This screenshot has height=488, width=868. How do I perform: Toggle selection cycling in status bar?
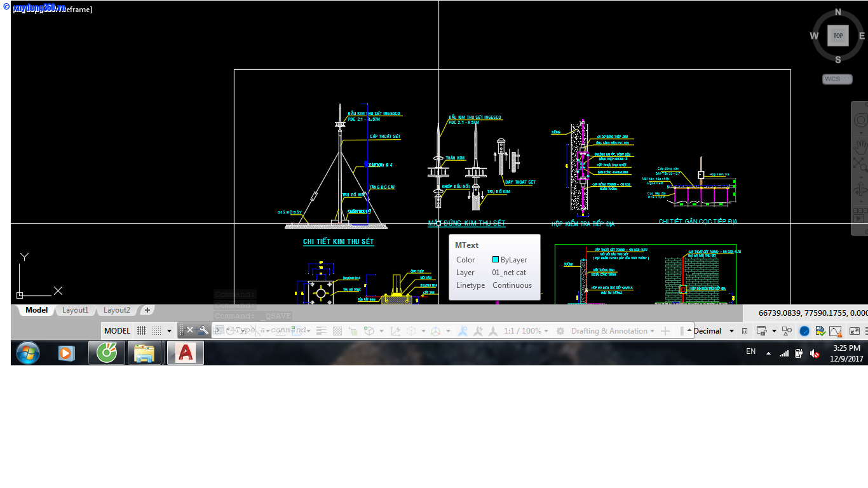353,330
